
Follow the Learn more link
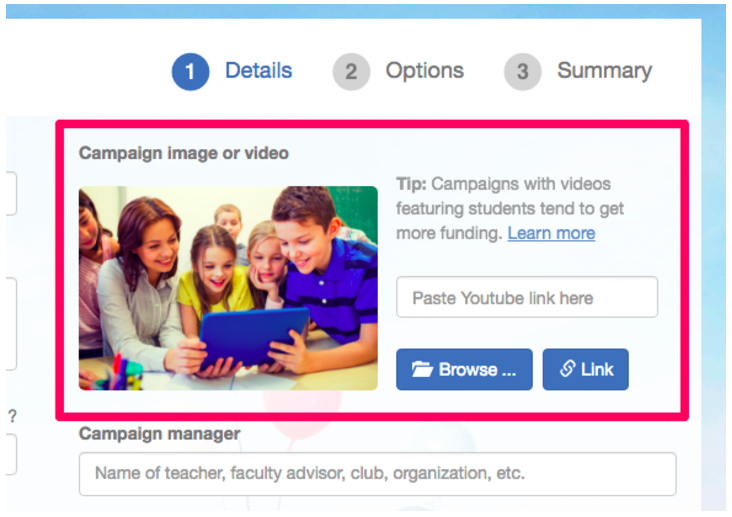tap(551, 233)
